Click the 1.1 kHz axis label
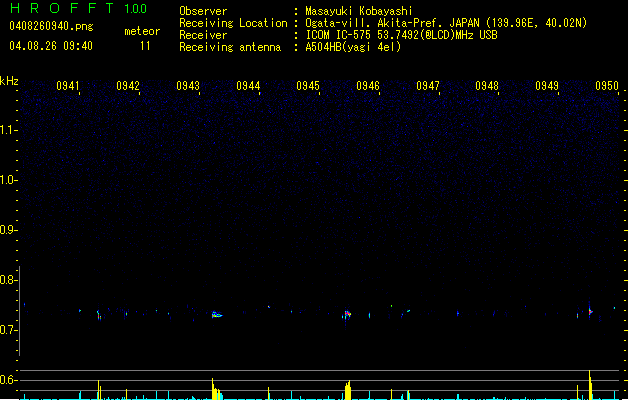This screenshot has width=629, height=400. (8, 130)
